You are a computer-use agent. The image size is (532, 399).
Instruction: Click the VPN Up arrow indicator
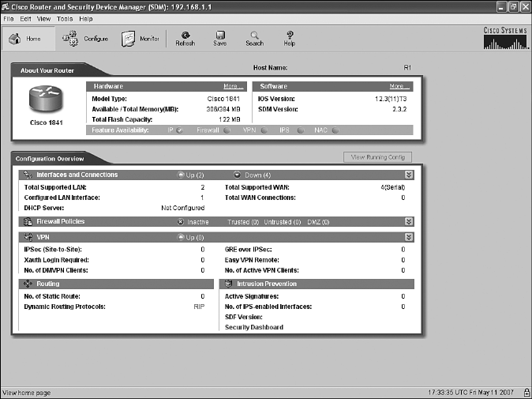[181, 237]
